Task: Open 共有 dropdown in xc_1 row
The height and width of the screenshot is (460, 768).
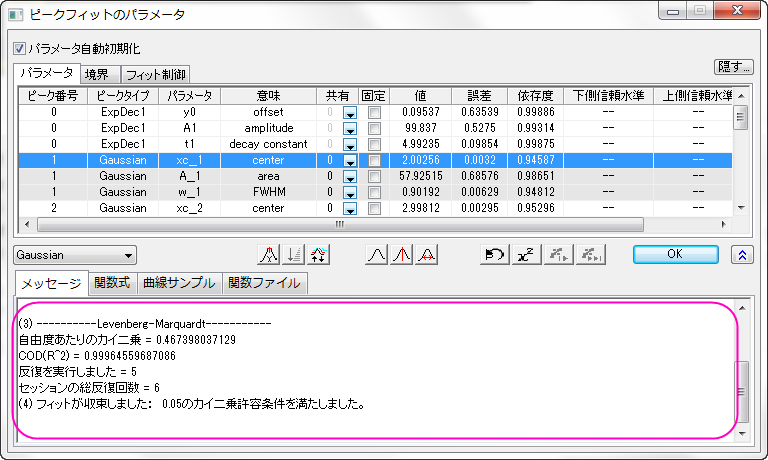Action: [x=350, y=161]
